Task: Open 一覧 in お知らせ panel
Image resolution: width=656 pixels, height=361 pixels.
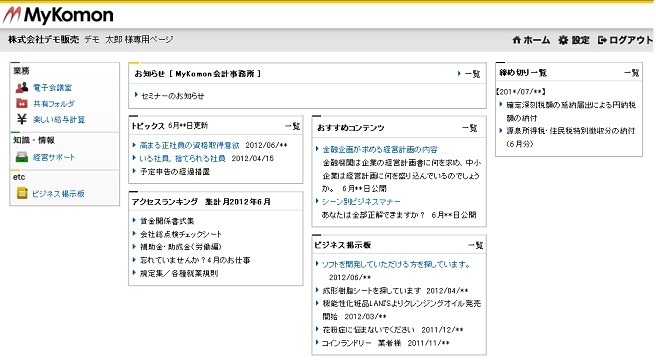Action: 472,74
